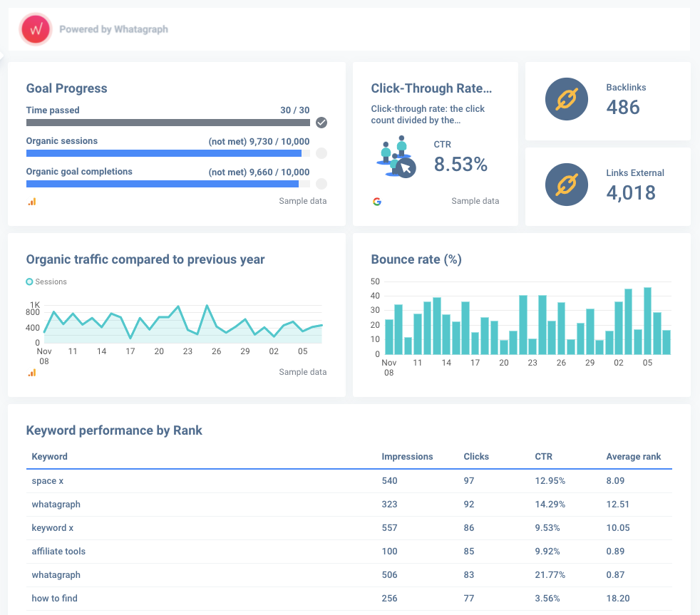Image resolution: width=700 pixels, height=615 pixels.
Task: Click the Organic sessions progress bar
Action: (x=168, y=153)
